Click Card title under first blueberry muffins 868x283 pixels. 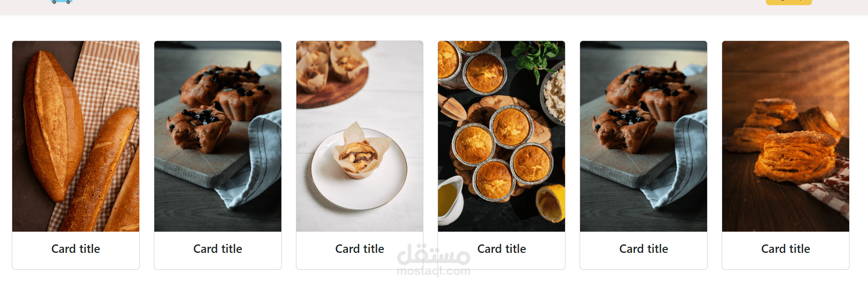coord(218,249)
